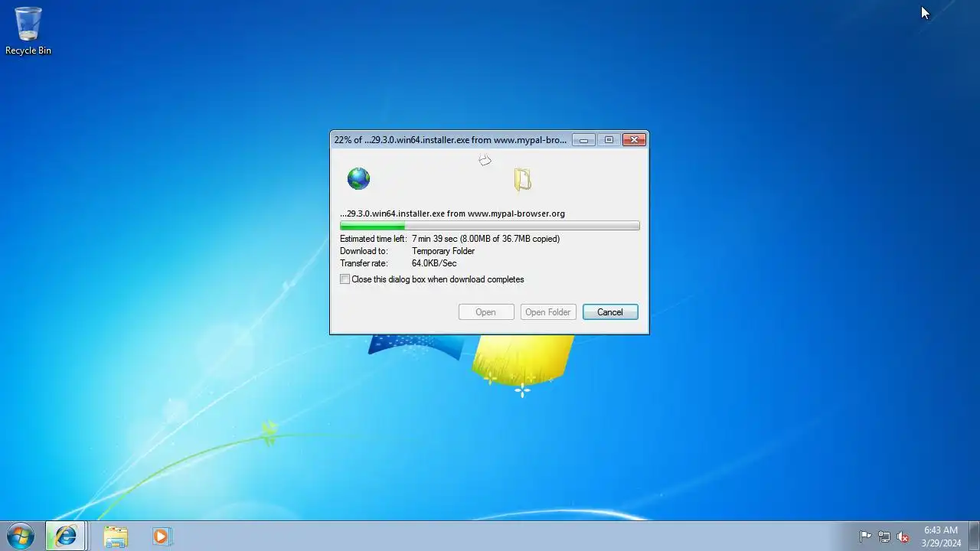980x551 pixels.
Task: Click the globe icon in download dialog
Action: click(358, 179)
